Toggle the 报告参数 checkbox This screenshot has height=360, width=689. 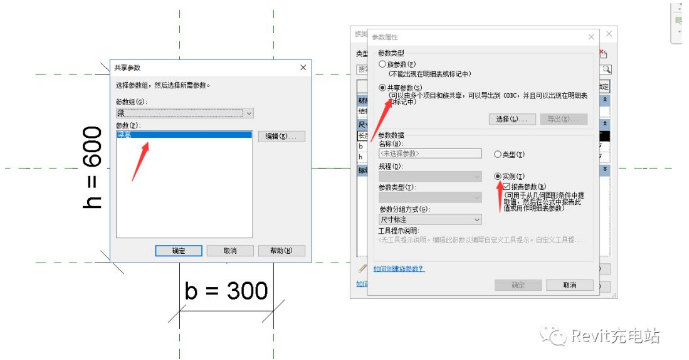507,186
